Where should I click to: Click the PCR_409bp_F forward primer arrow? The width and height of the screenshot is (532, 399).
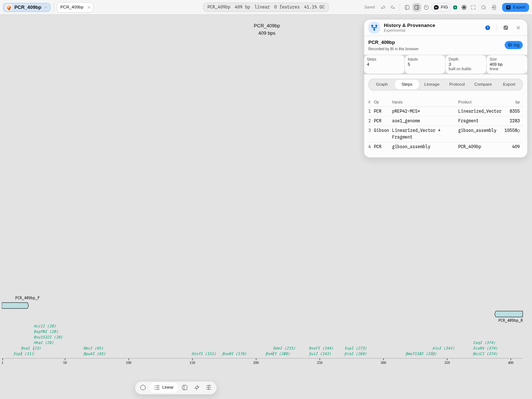point(15,306)
